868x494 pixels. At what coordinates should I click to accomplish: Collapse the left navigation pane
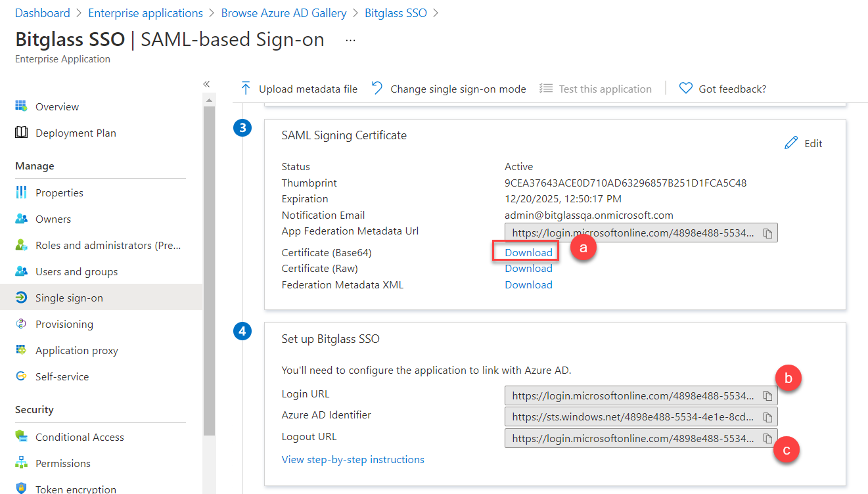click(206, 83)
